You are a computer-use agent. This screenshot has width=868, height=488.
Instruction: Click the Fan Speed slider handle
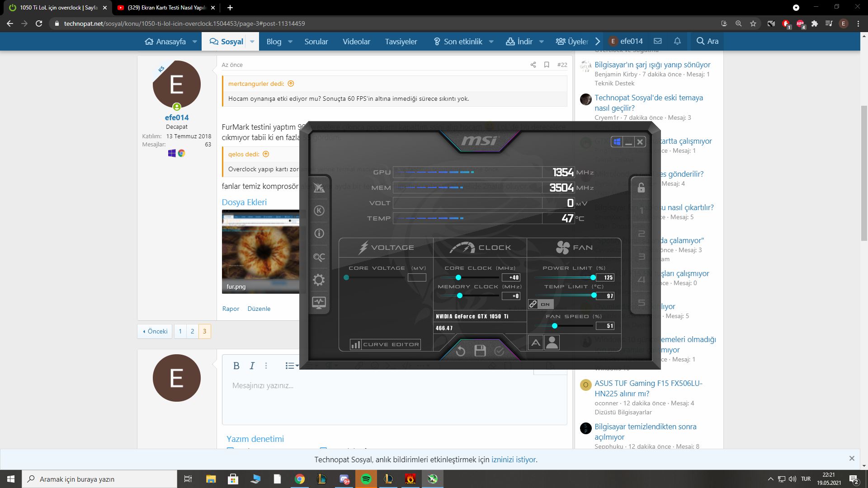coord(555,326)
